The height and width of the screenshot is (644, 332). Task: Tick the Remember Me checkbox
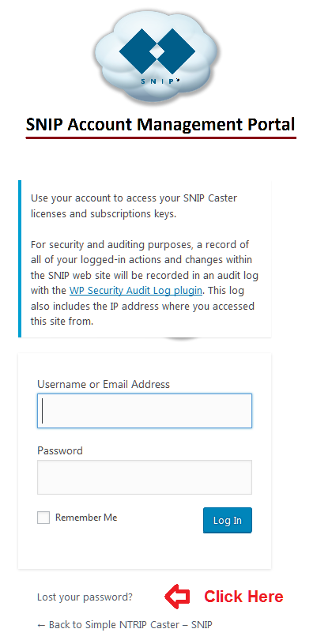43,518
